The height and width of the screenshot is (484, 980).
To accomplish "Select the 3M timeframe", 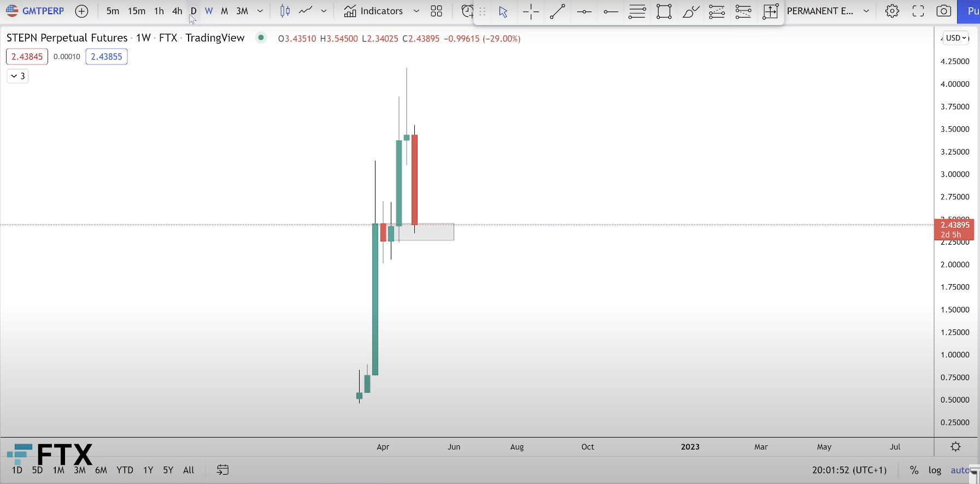I will click(x=242, y=11).
